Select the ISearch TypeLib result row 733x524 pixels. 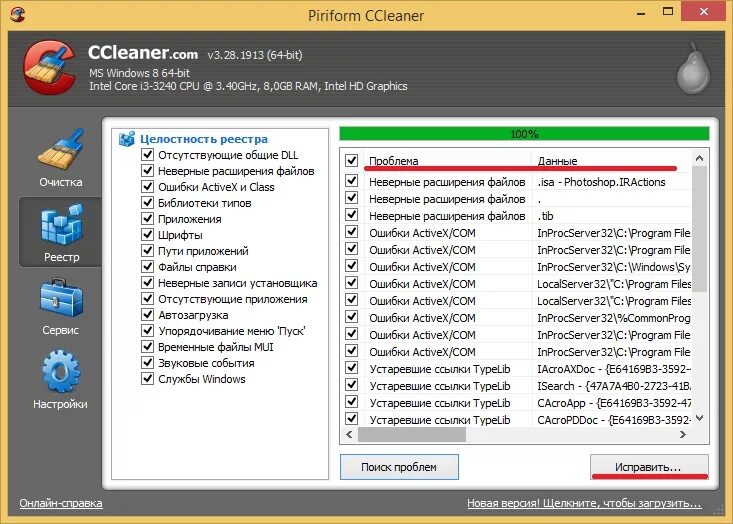[517, 386]
